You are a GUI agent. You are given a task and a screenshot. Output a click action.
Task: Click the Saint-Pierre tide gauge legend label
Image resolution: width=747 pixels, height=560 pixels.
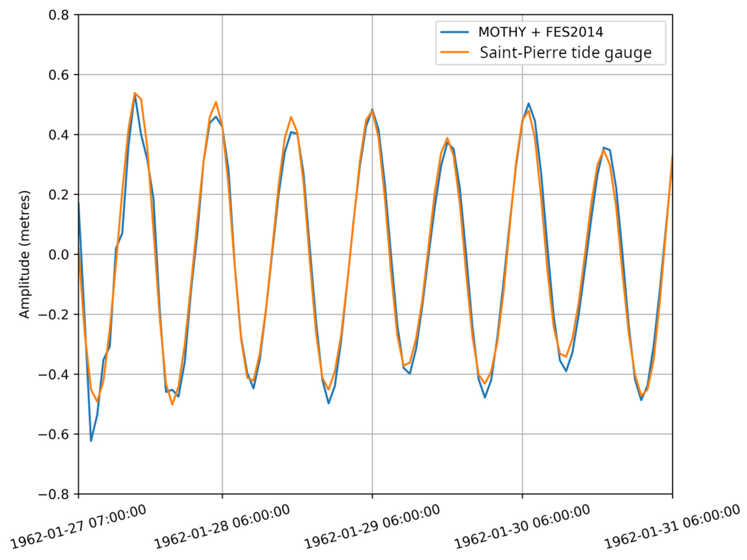click(566, 53)
